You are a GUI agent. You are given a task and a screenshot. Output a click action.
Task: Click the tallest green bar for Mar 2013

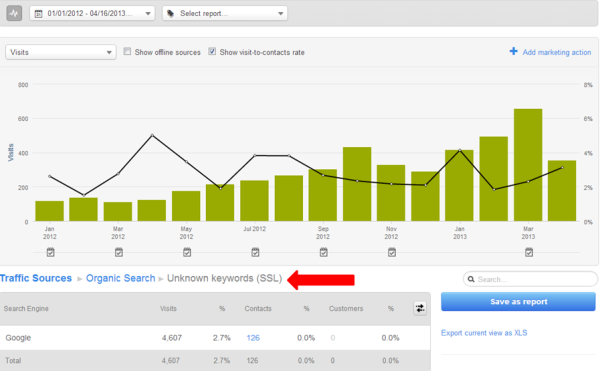coord(528,165)
